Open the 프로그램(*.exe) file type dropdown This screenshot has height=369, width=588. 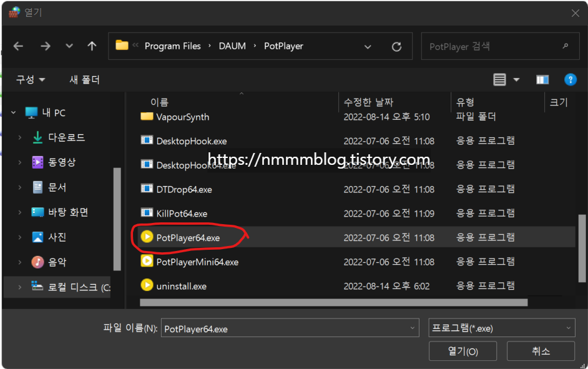pyautogui.click(x=502, y=328)
